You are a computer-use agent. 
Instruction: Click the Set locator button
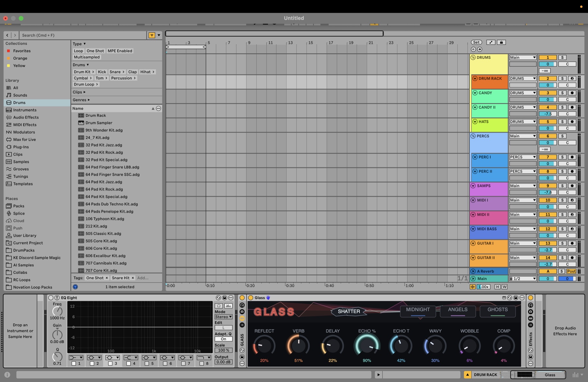click(x=476, y=42)
